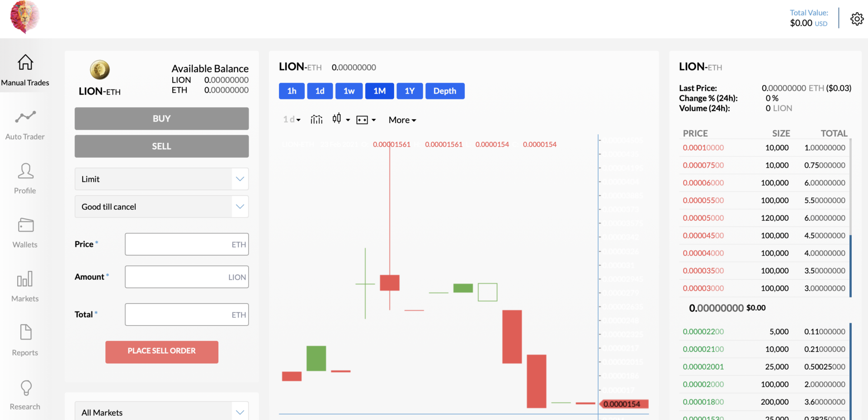Click the LION coin logo
Screen dimensions: 868x420
(99, 70)
